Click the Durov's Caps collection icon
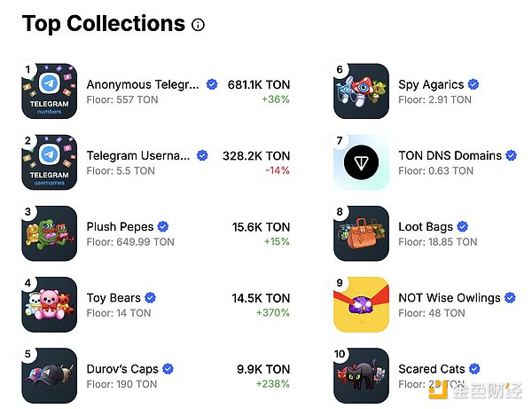This screenshot has width=532, height=409. [x=49, y=375]
